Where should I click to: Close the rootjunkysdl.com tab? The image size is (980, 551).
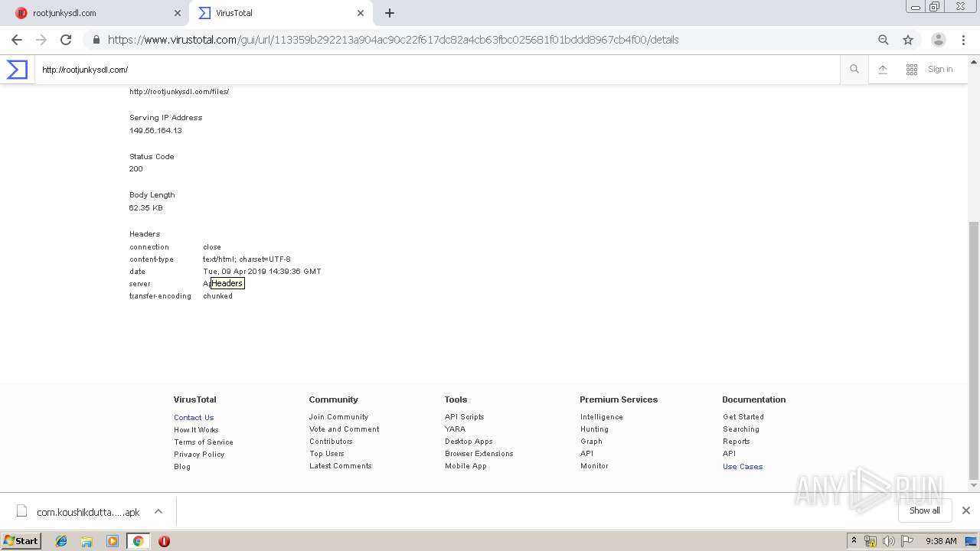pos(178,13)
